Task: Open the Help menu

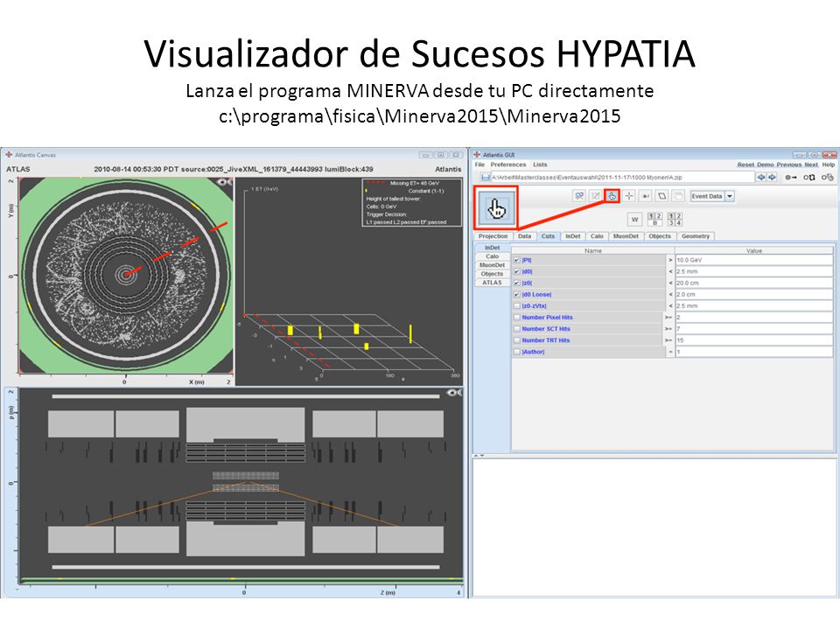Action: pyautogui.click(x=829, y=165)
